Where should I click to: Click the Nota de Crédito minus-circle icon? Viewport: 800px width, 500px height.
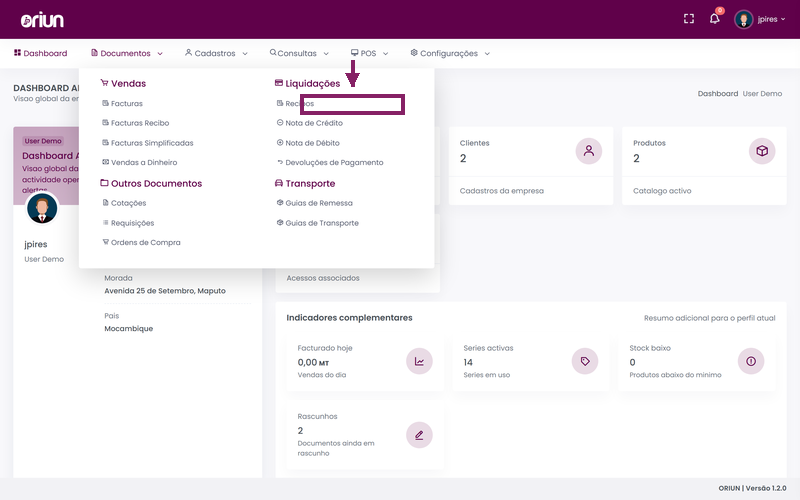[x=280, y=122]
